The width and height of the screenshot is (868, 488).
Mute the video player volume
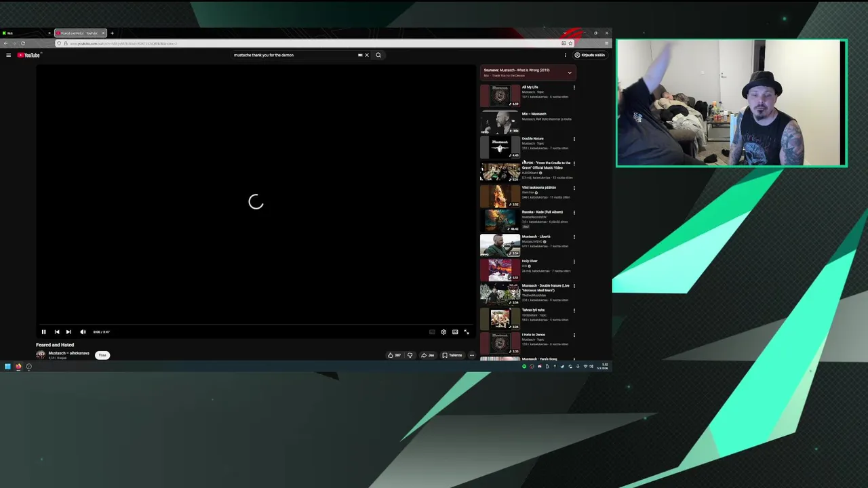coord(83,332)
